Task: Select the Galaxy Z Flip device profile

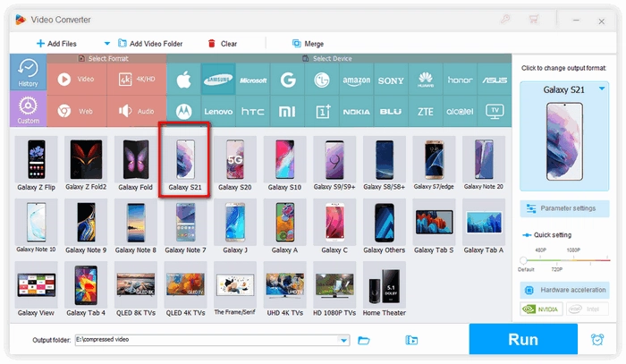Action: click(37, 165)
